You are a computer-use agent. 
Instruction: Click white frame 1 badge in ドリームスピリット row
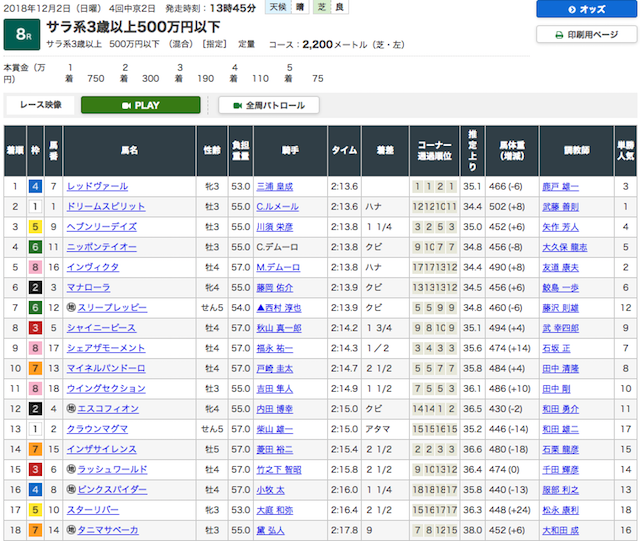tap(35, 207)
